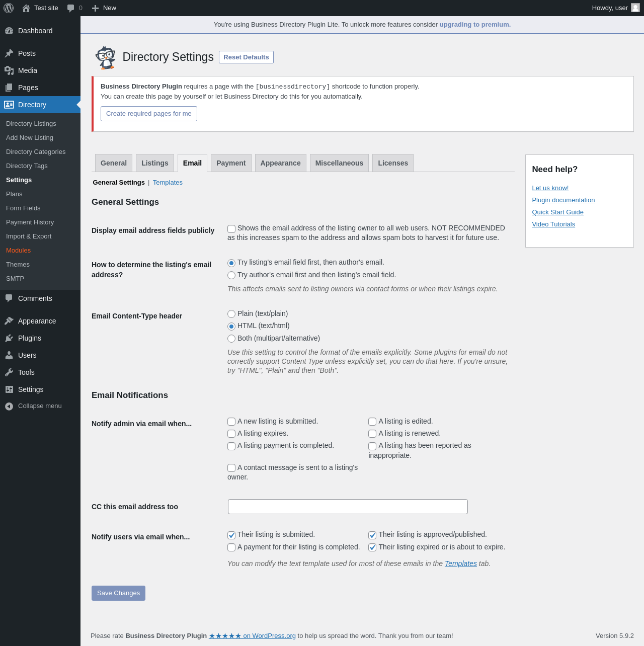Click the Plugins plug icon
The height and width of the screenshot is (646, 644).
coord(9,338)
